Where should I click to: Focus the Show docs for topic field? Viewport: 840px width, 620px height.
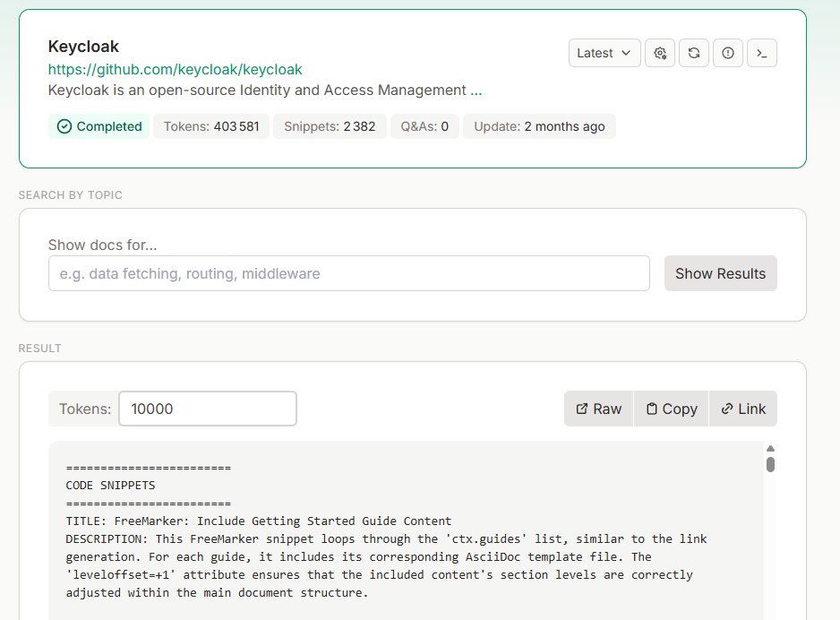click(348, 273)
